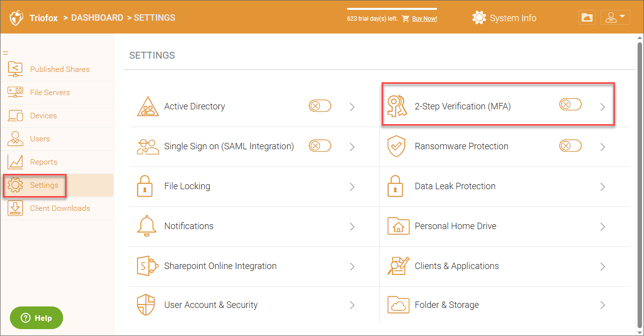
Task: Click the Sharepoint Online Integration icon
Action: [x=147, y=266]
